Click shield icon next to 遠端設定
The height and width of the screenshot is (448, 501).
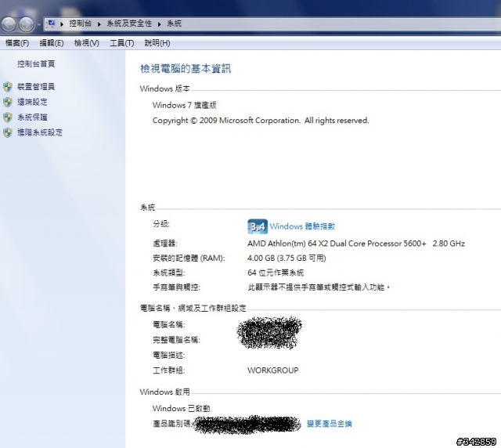[x=8, y=102]
